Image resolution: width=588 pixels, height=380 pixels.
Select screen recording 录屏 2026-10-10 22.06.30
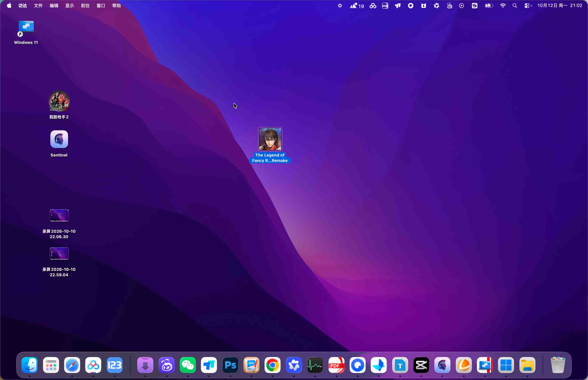[x=59, y=215]
